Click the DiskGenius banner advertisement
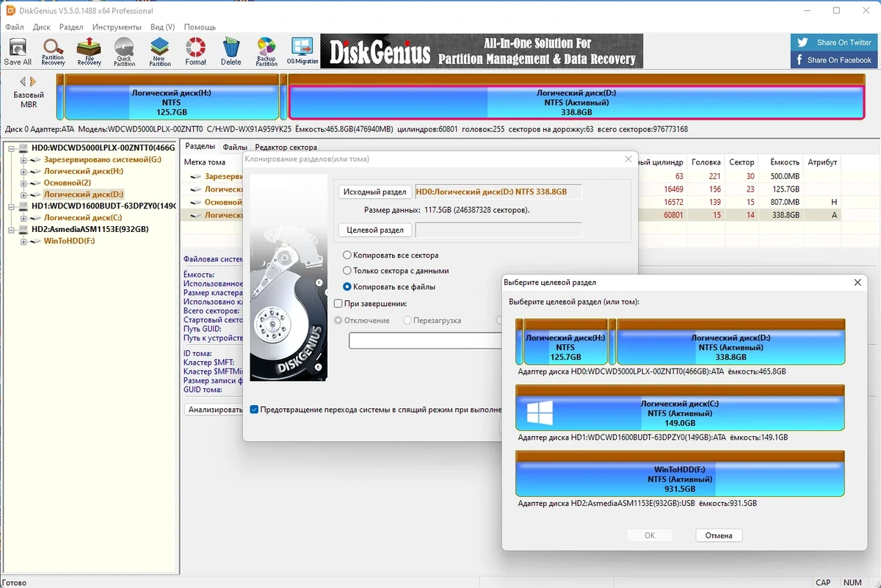 click(x=482, y=51)
